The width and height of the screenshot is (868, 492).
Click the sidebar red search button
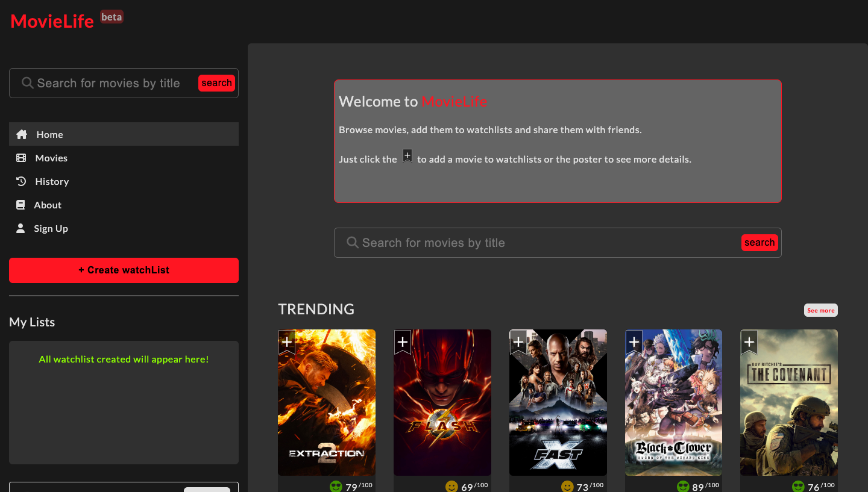coord(216,83)
